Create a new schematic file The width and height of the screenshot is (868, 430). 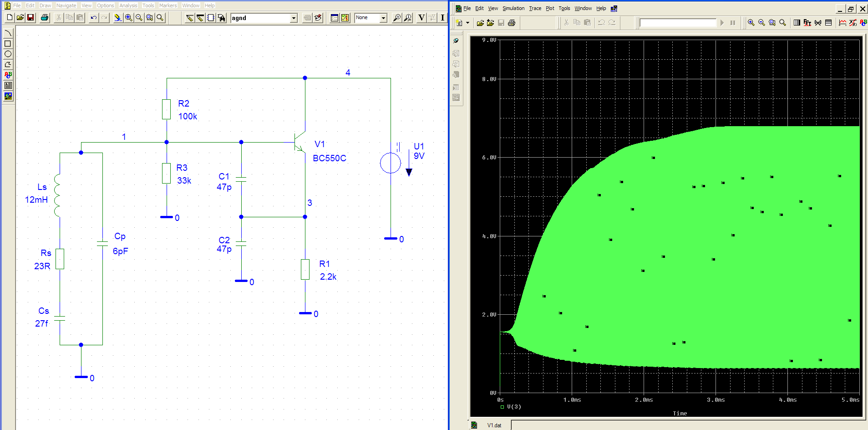tap(10, 18)
